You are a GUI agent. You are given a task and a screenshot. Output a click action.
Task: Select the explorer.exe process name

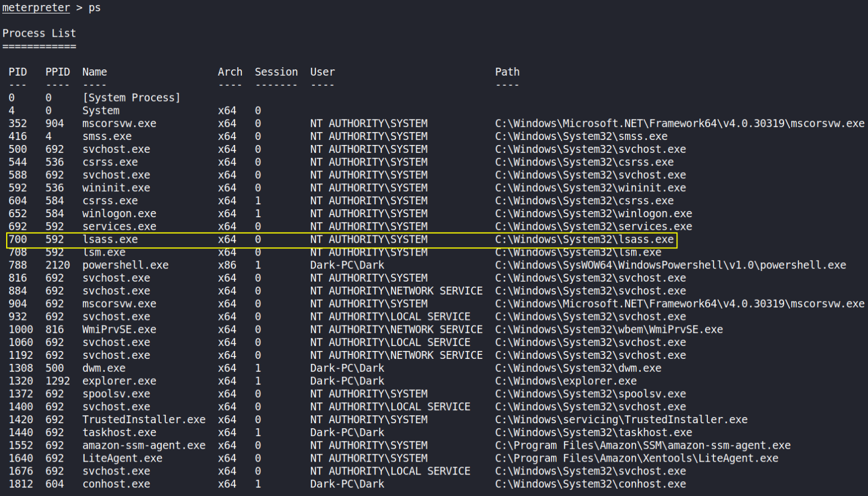(119, 381)
